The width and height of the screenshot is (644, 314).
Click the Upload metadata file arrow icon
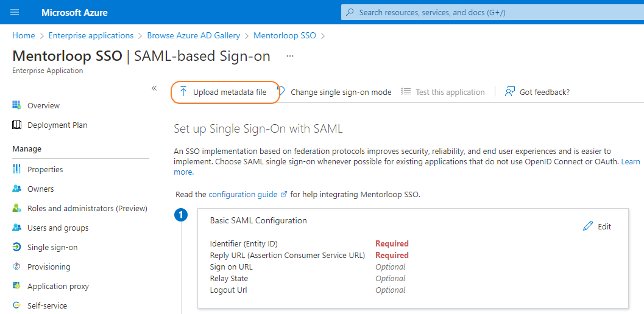tap(183, 92)
